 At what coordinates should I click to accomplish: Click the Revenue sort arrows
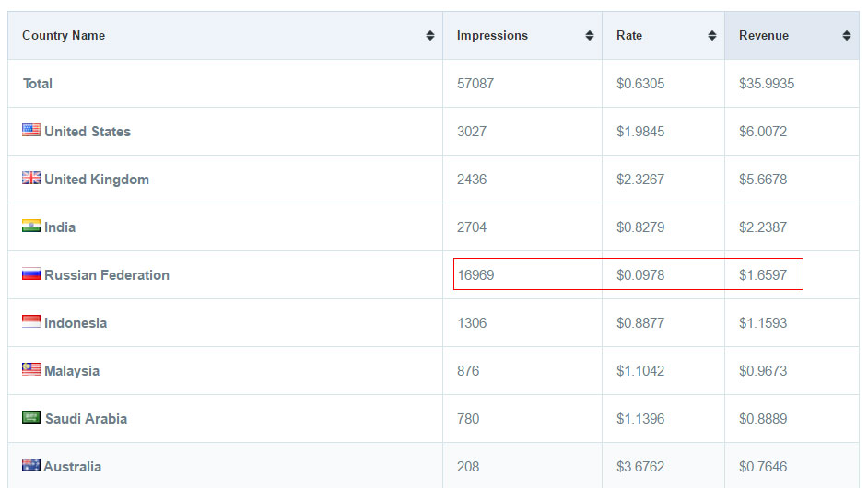[847, 36]
